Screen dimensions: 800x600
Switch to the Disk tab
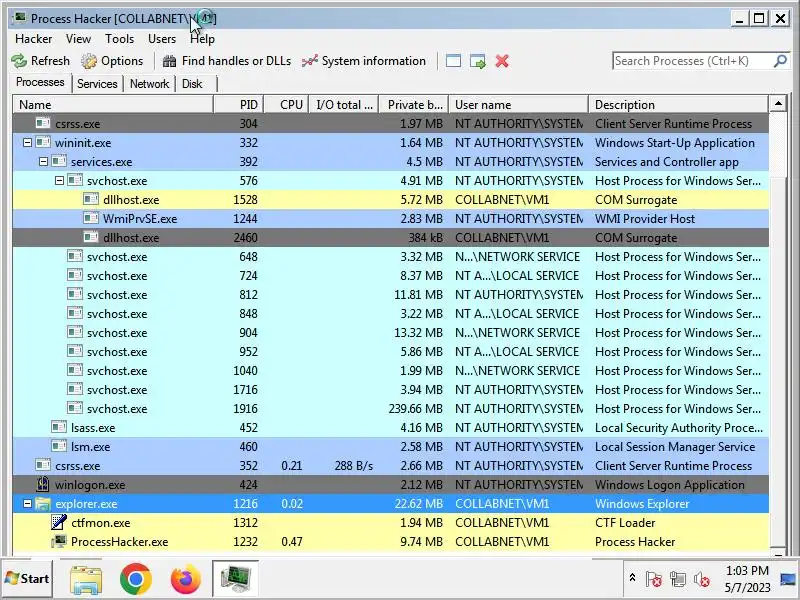pyautogui.click(x=192, y=84)
